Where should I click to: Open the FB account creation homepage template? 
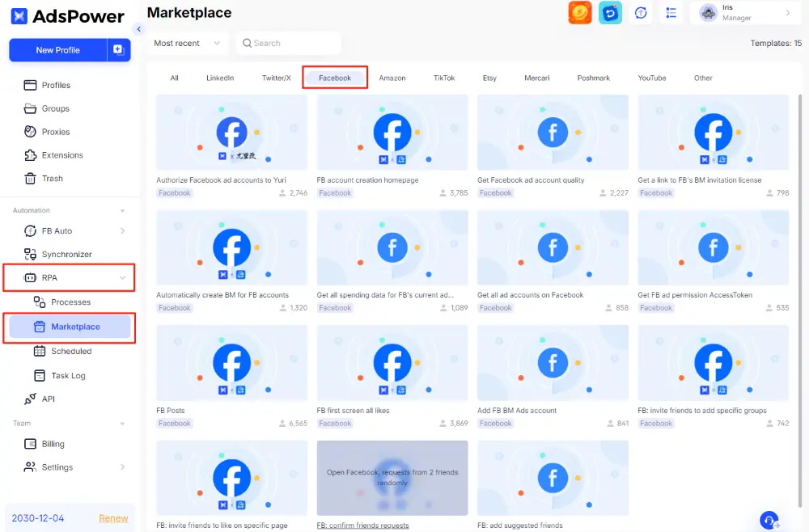click(x=392, y=132)
